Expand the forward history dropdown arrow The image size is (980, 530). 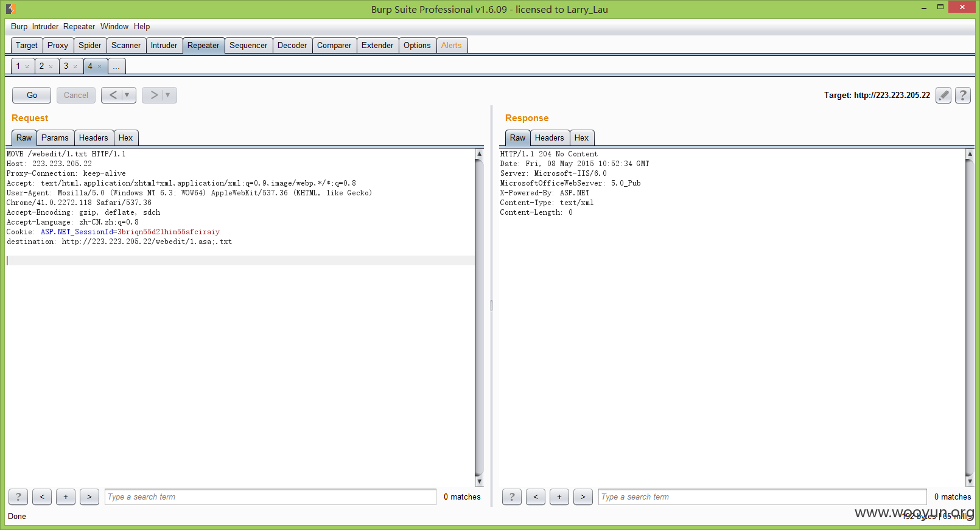pos(168,95)
